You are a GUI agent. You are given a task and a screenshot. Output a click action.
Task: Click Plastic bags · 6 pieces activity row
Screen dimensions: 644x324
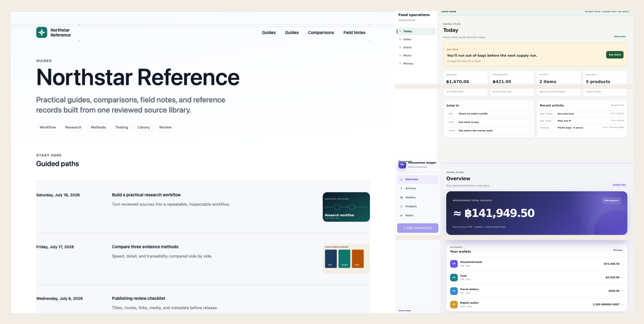[582, 128]
